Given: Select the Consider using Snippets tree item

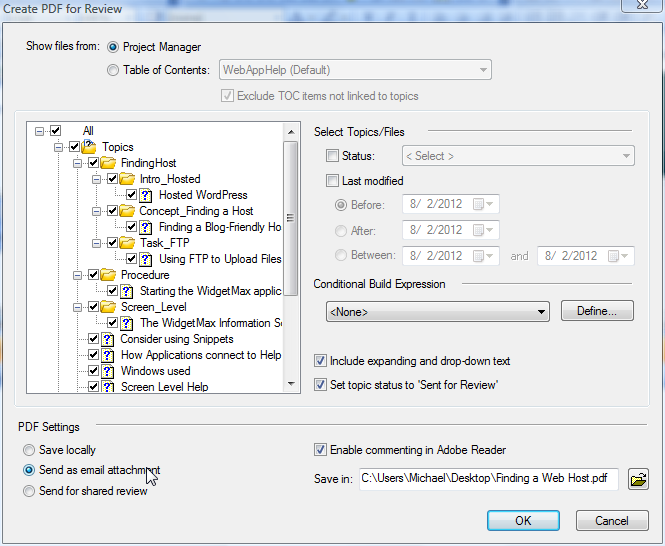Looking at the screenshot, I should (x=177, y=339).
